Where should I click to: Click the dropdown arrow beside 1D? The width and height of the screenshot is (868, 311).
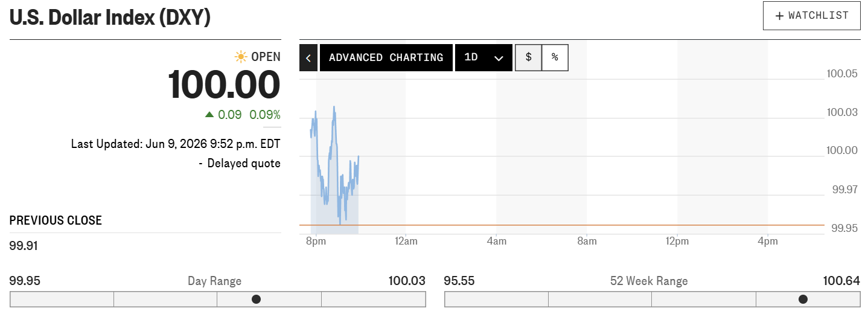[499, 59]
